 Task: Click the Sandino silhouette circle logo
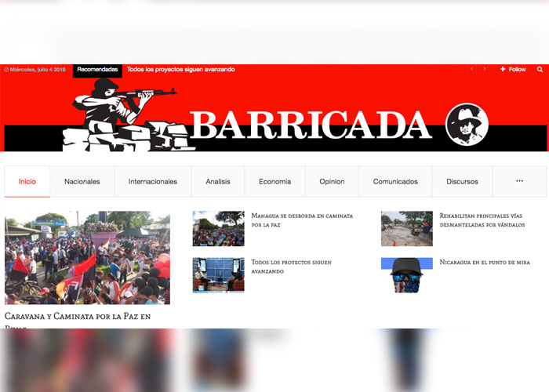tap(467, 125)
